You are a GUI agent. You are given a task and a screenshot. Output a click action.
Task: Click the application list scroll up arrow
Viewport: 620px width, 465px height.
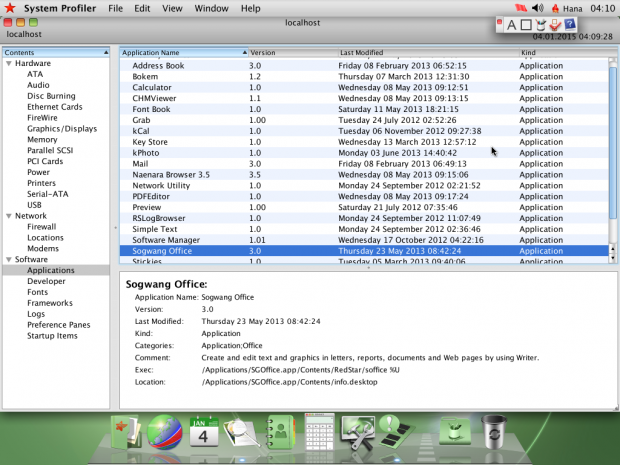point(613,249)
